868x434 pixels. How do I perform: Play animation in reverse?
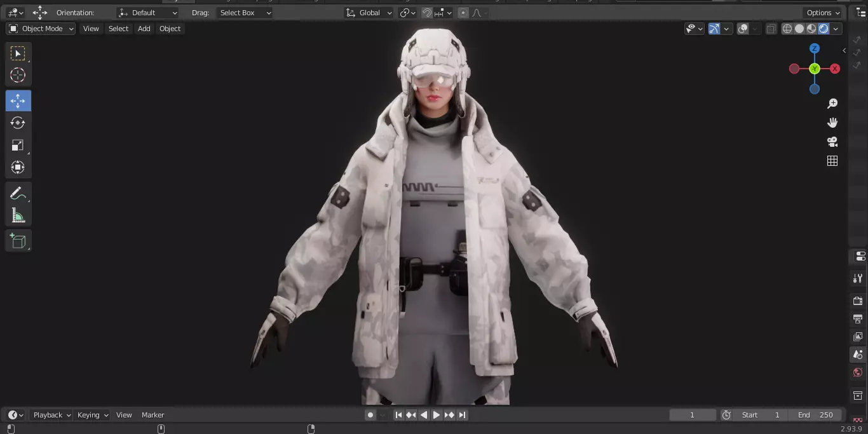tap(424, 415)
